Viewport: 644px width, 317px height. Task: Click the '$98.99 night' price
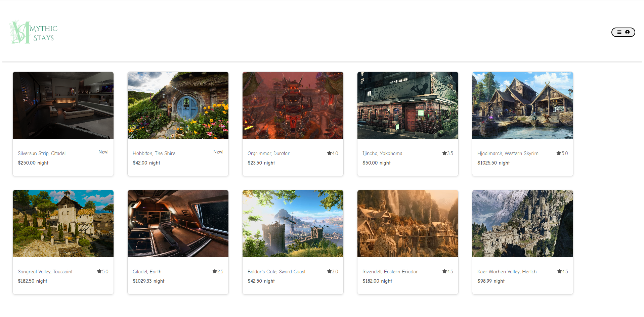tap(491, 281)
